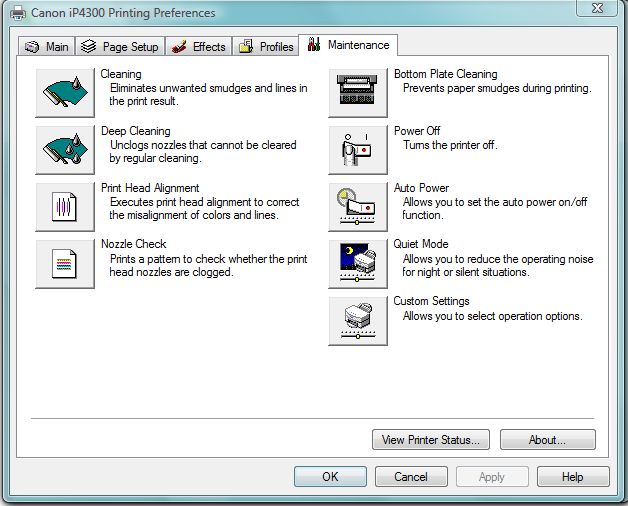
Task: Click the 'Power Off' label text
Action: pyautogui.click(x=417, y=131)
